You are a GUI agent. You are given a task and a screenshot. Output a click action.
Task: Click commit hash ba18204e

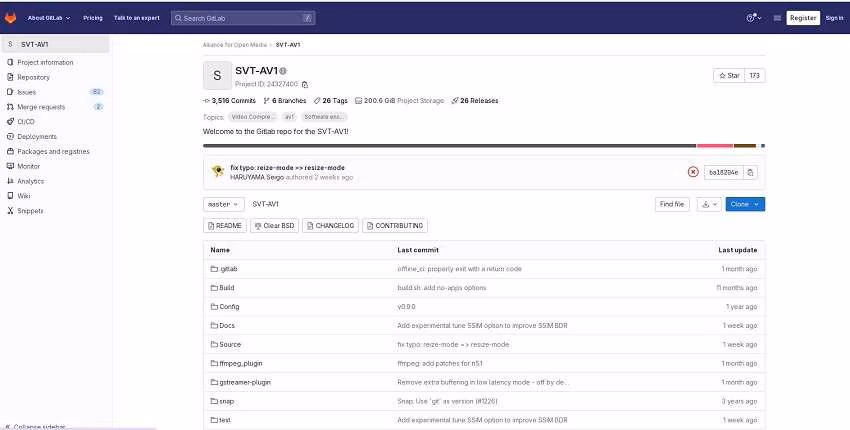point(724,172)
